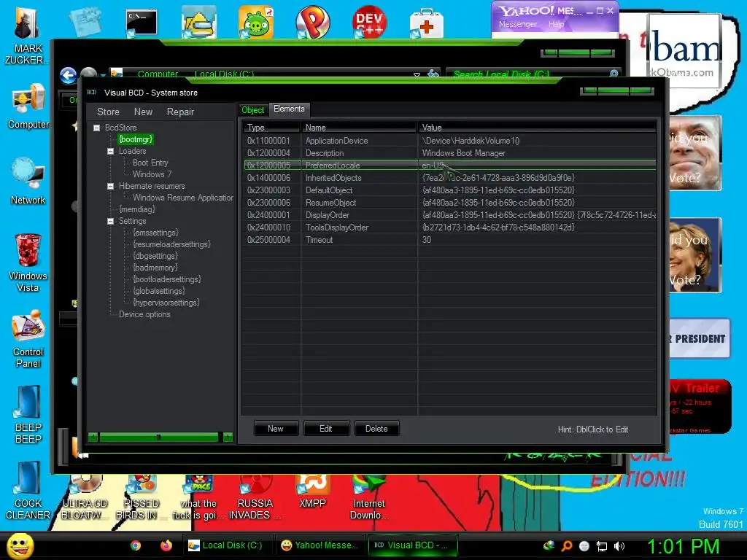The width and height of the screenshot is (747, 560).
Task: Click the 1:01 PM taskbar clock
Action: [683, 545]
